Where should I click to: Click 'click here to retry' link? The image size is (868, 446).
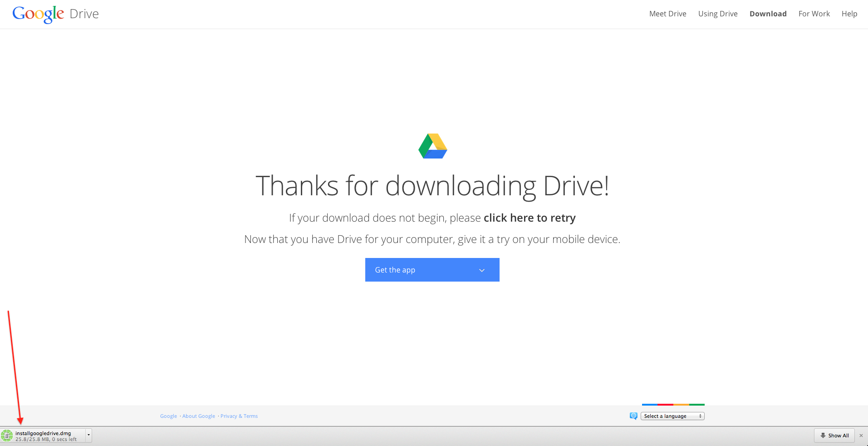[x=530, y=218]
